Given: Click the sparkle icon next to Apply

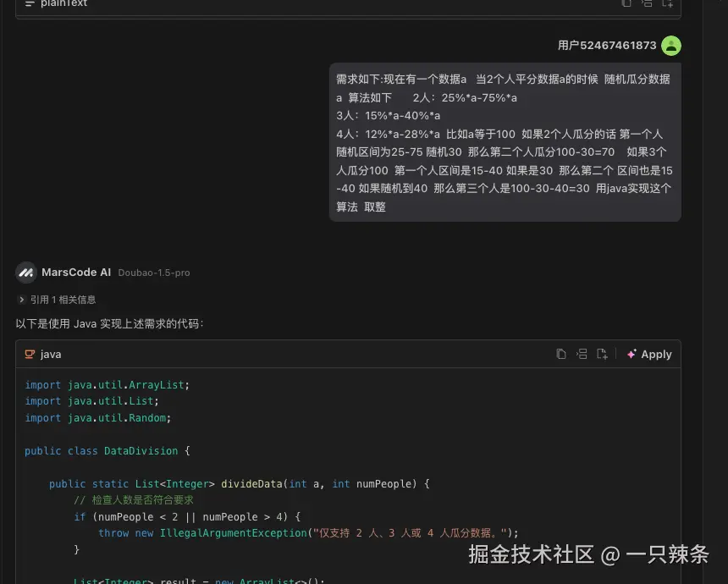Looking at the screenshot, I should click(633, 354).
